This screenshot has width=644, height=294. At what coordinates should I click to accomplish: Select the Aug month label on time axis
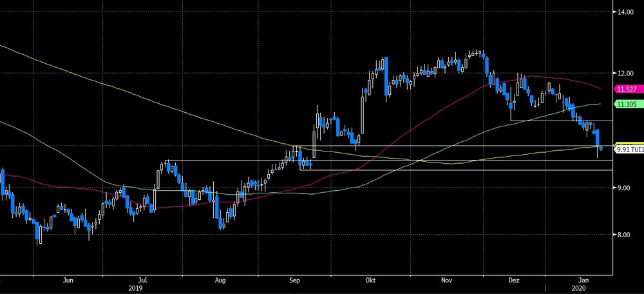pyautogui.click(x=220, y=280)
